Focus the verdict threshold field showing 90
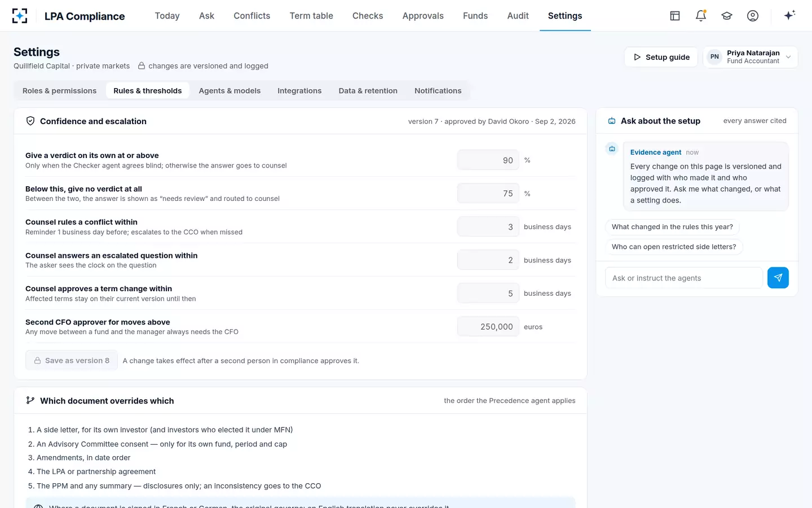This screenshot has height=508, width=812. [x=488, y=160]
